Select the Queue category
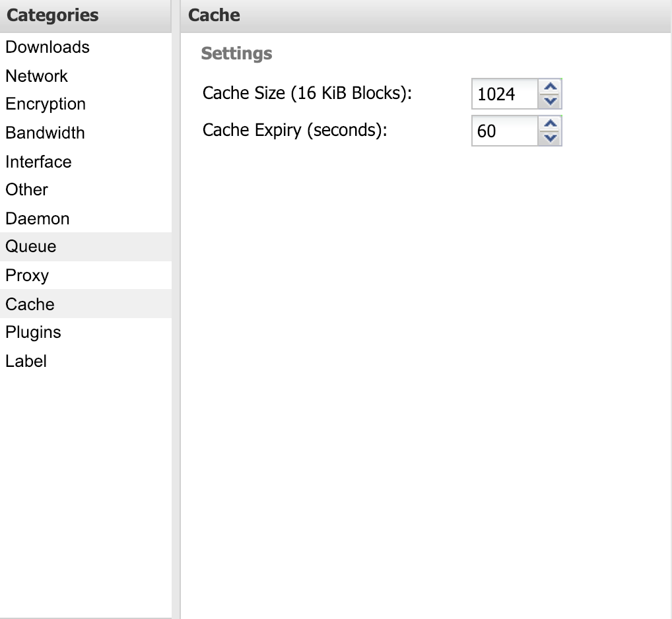The height and width of the screenshot is (619, 672). (x=31, y=247)
